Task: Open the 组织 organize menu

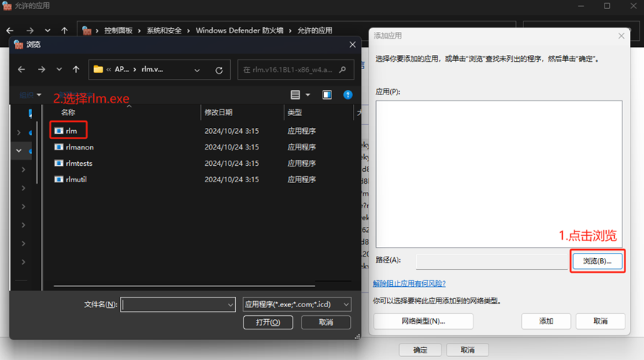Action: 31,94
